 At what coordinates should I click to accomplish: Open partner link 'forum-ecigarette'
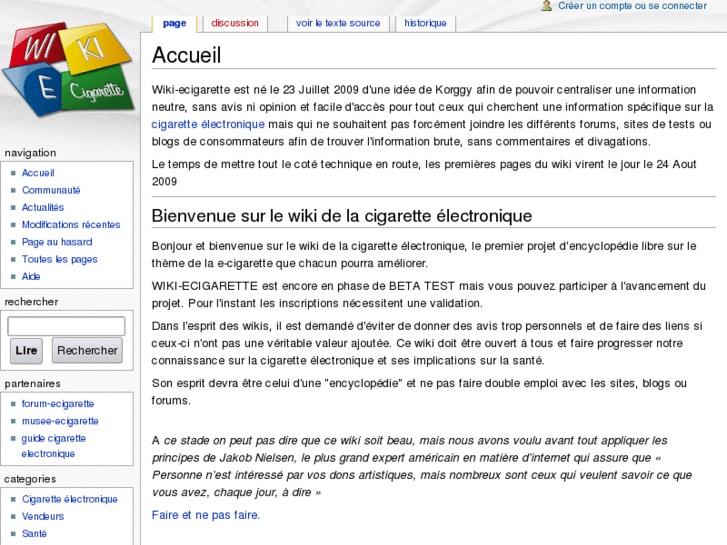click(58, 404)
